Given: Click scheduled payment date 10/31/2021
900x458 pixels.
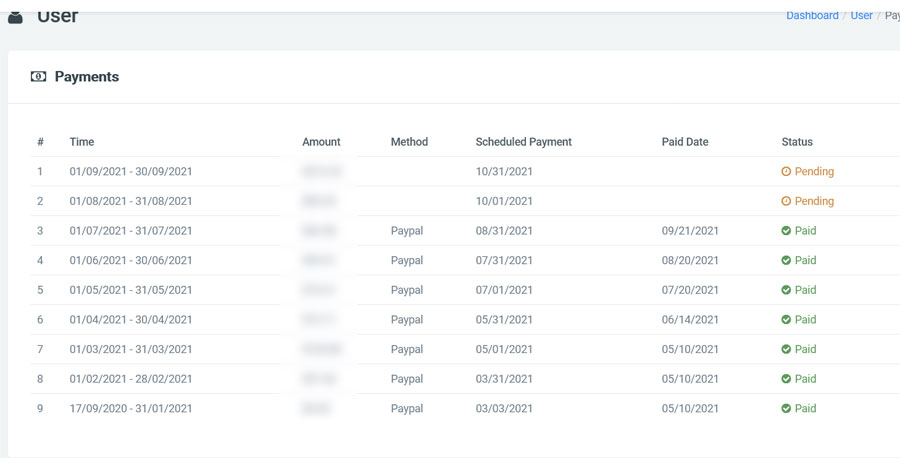Looking at the screenshot, I should tap(504, 172).
